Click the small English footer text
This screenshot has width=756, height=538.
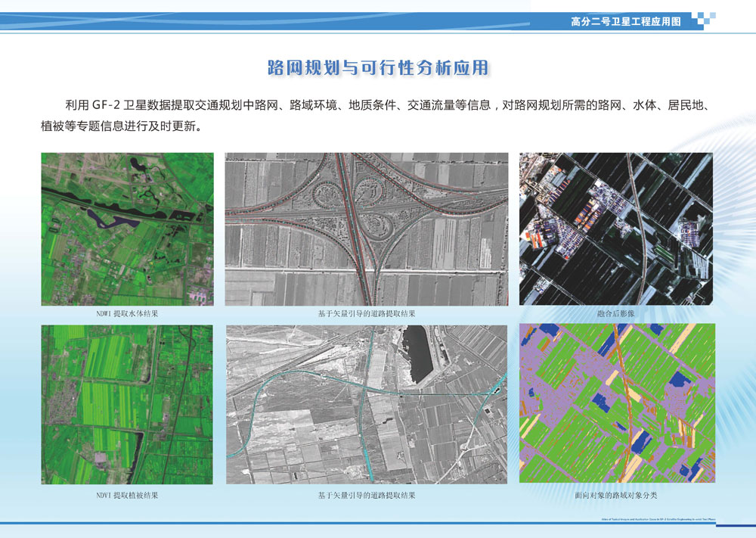point(658,520)
